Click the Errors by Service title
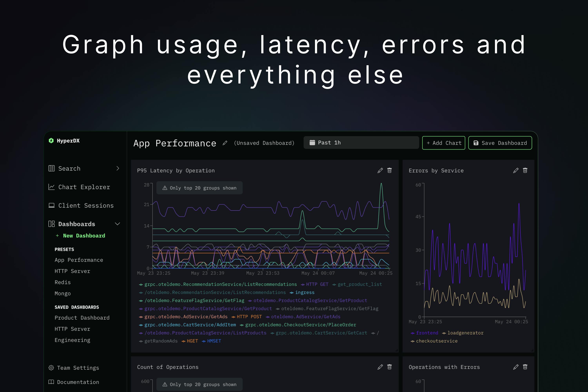 point(436,171)
